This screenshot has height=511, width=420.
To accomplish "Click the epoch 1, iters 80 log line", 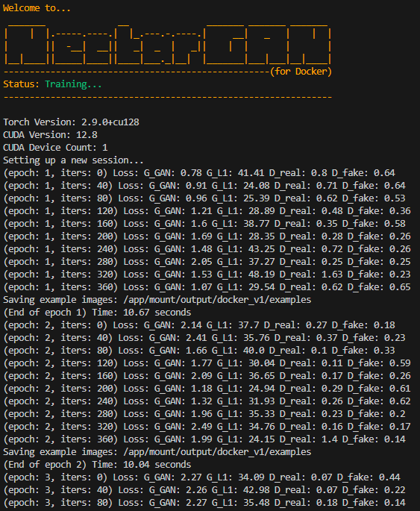I will tap(204, 198).
